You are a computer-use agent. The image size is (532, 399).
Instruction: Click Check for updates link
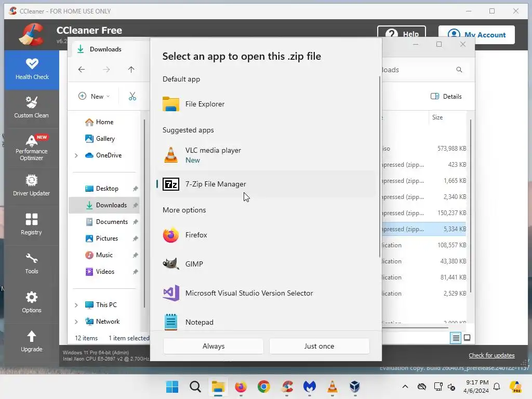491,355
